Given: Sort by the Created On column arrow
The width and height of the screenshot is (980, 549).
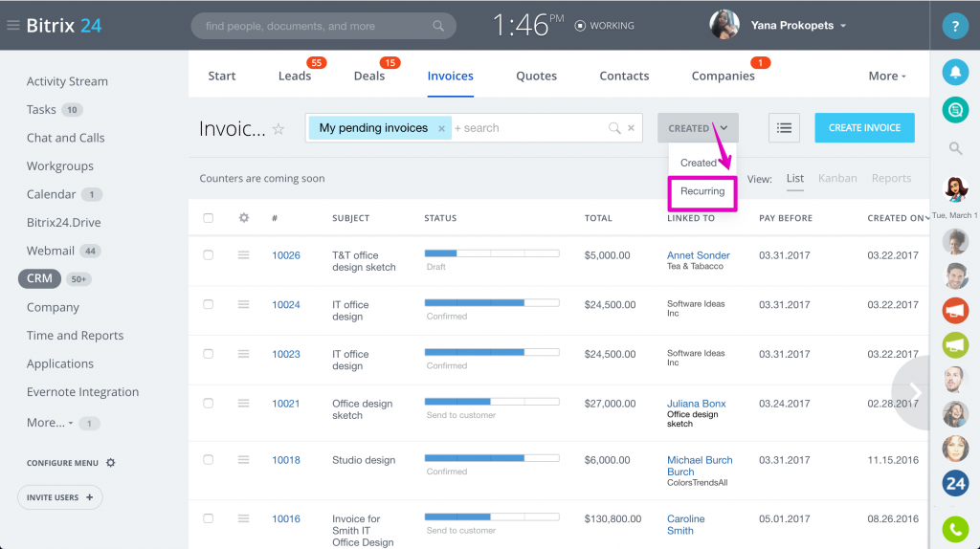Looking at the screenshot, I should click(926, 219).
